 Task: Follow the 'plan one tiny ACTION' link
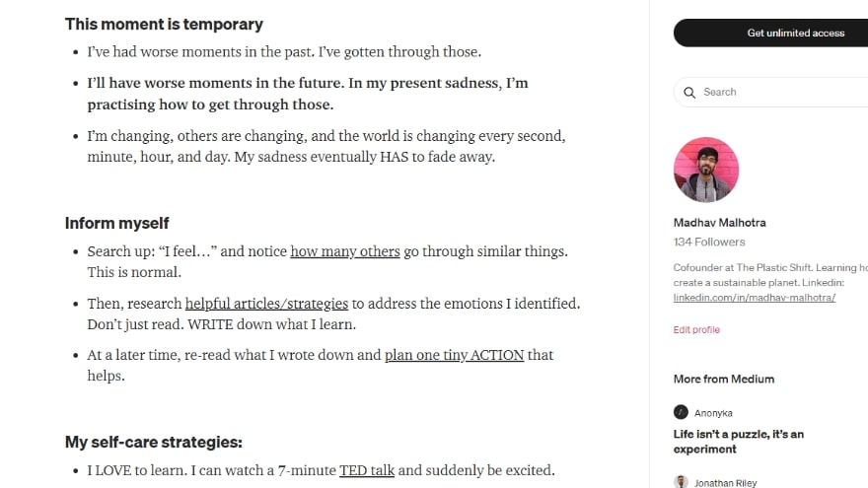coord(454,355)
